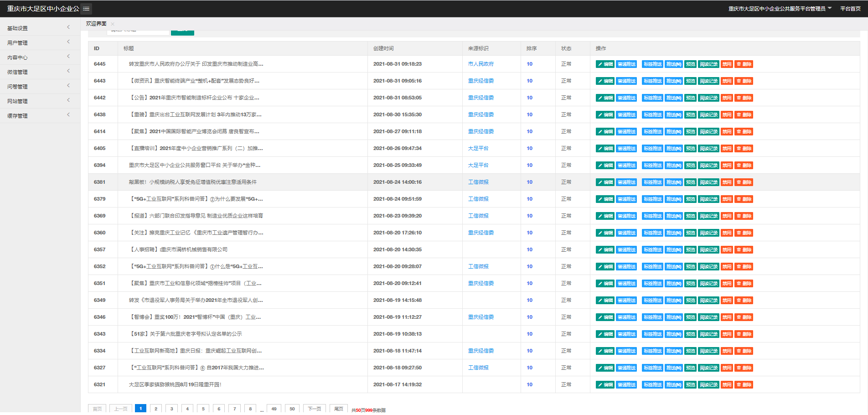
Task: Click the pencil 编辑 button for row 6321
Action: click(605, 385)
